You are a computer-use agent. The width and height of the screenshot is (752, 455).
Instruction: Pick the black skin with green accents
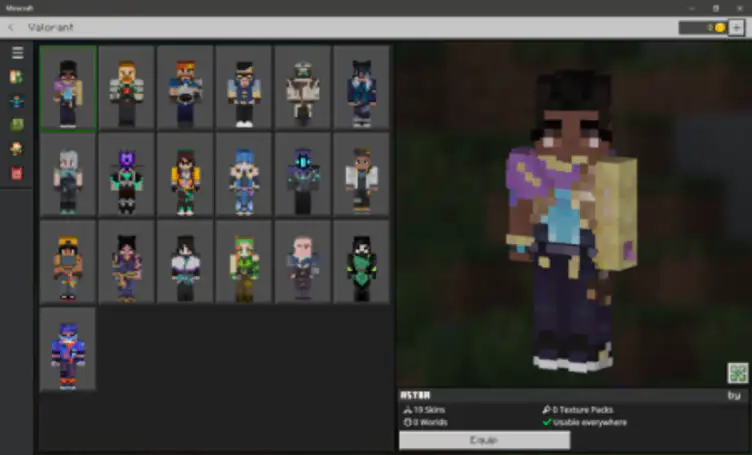pyautogui.click(x=362, y=262)
